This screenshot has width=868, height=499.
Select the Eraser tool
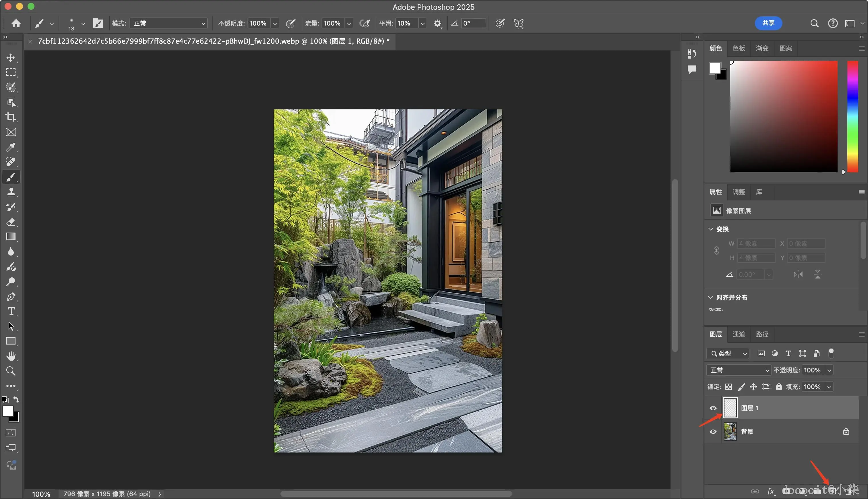(x=11, y=222)
